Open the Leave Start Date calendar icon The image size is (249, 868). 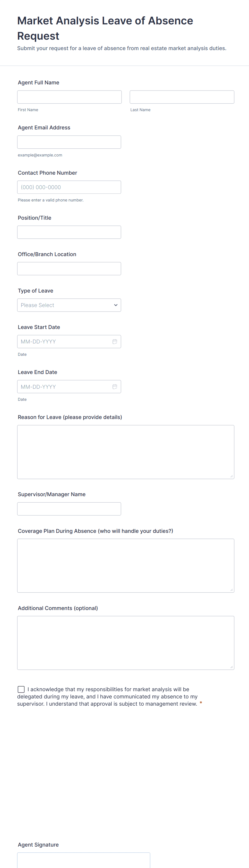tap(115, 341)
